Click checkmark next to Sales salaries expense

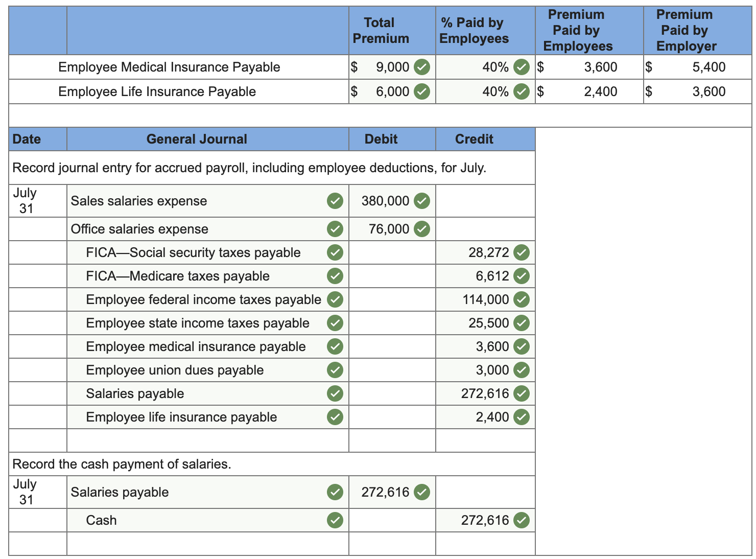(x=335, y=201)
